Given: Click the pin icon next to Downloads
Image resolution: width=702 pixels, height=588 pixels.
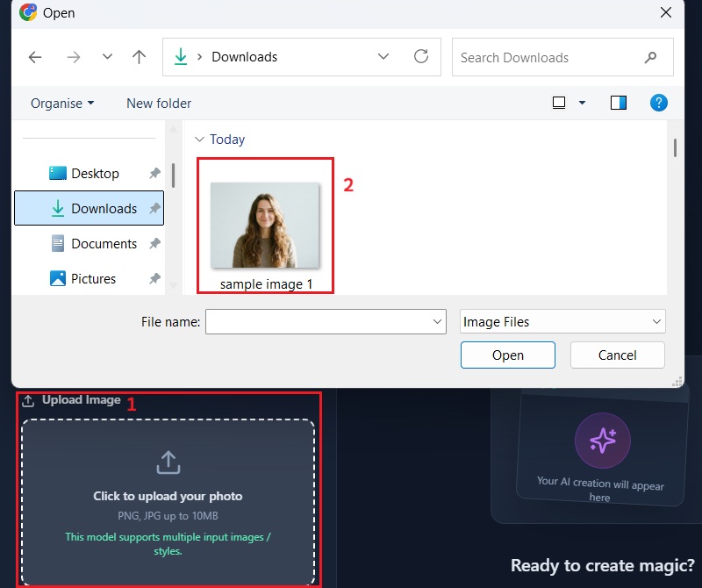Looking at the screenshot, I should point(155,208).
